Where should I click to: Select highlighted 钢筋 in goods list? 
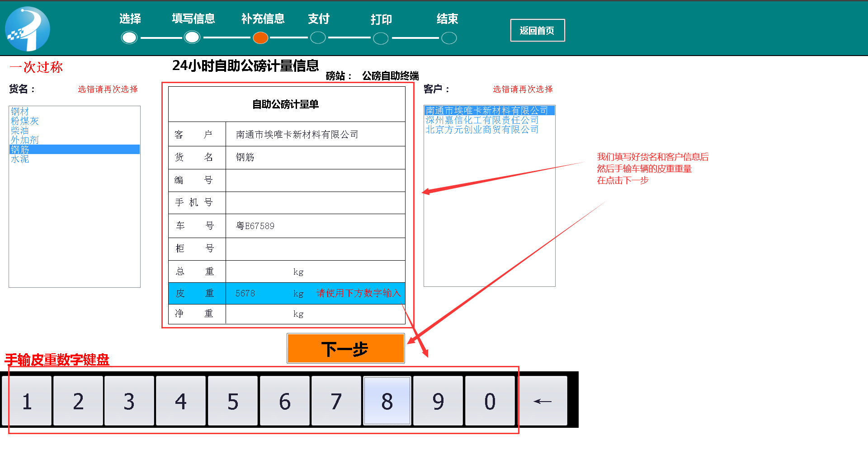75,149
